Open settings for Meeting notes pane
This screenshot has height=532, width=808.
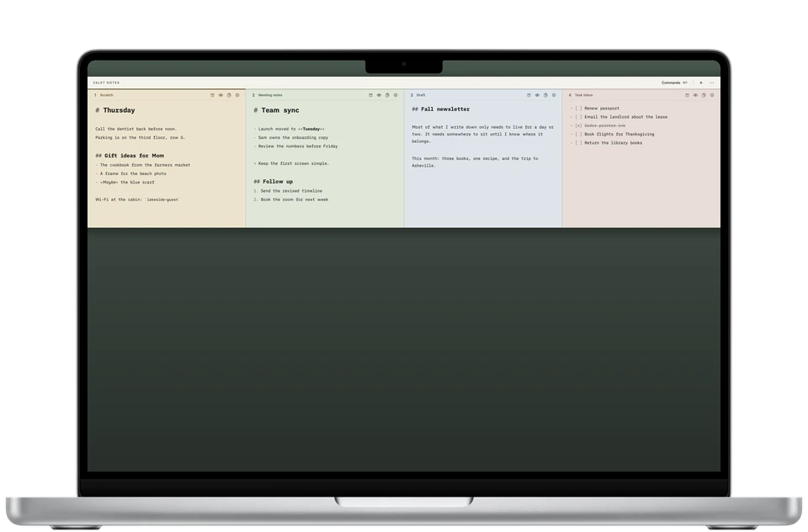click(x=396, y=95)
